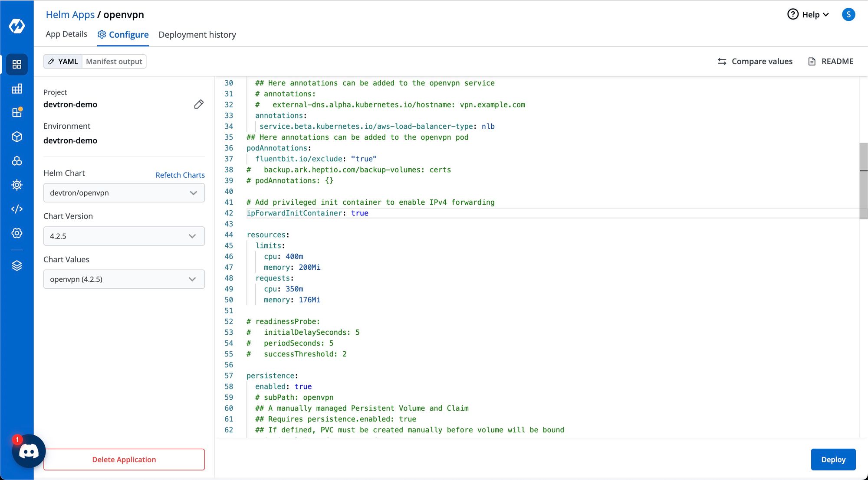Click the 'limits:' key on line 45
Viewport: 868px width, 480px height.
[x=270, y=246]
